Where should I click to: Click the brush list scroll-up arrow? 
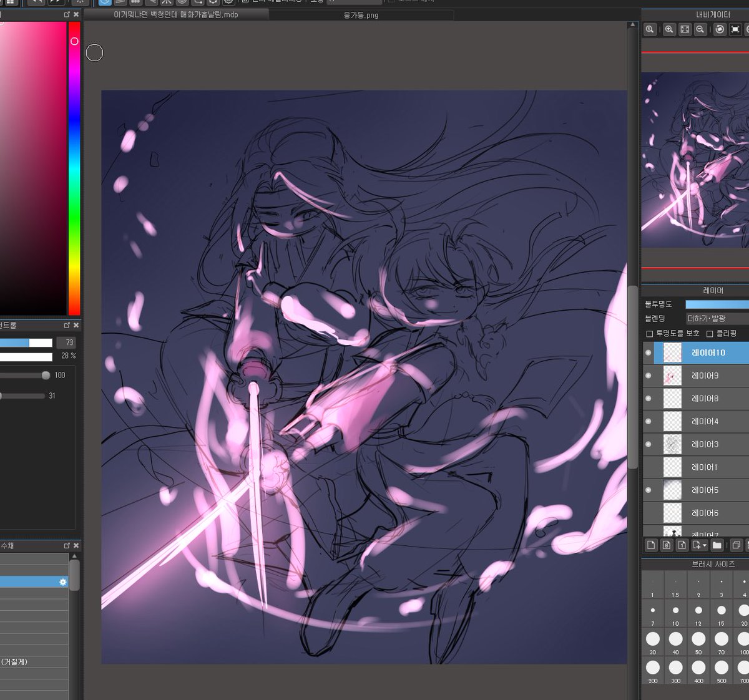(74, 555)
